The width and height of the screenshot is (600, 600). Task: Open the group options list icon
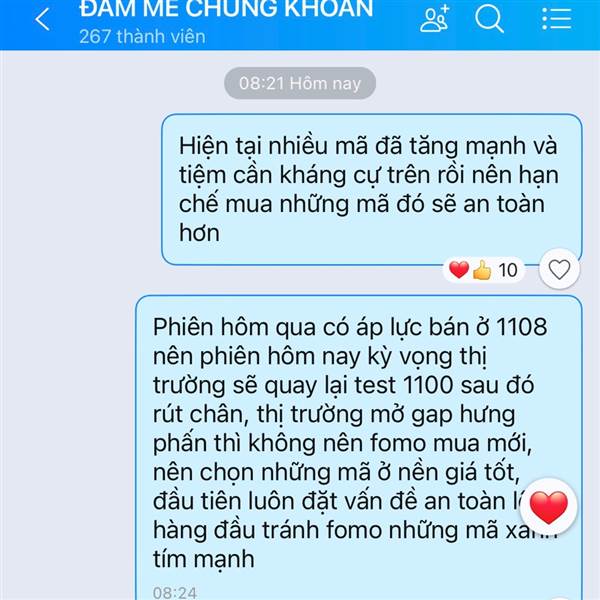coord(557,18)
